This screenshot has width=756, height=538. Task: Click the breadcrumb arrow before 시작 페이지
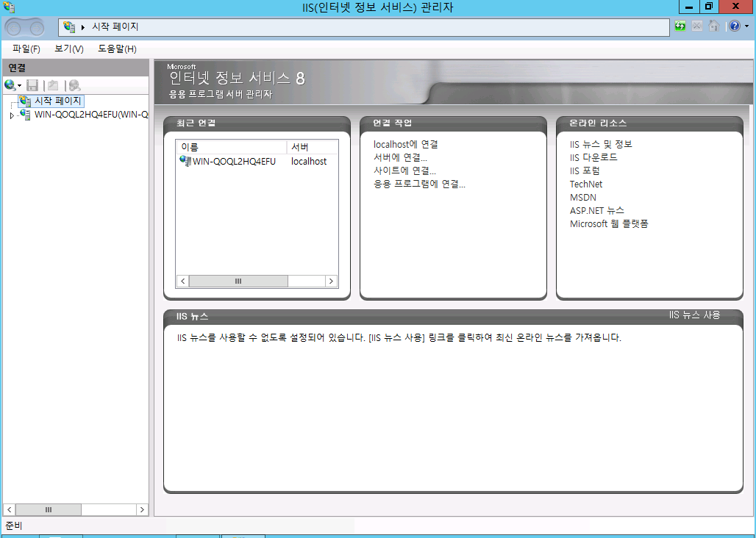83,27
